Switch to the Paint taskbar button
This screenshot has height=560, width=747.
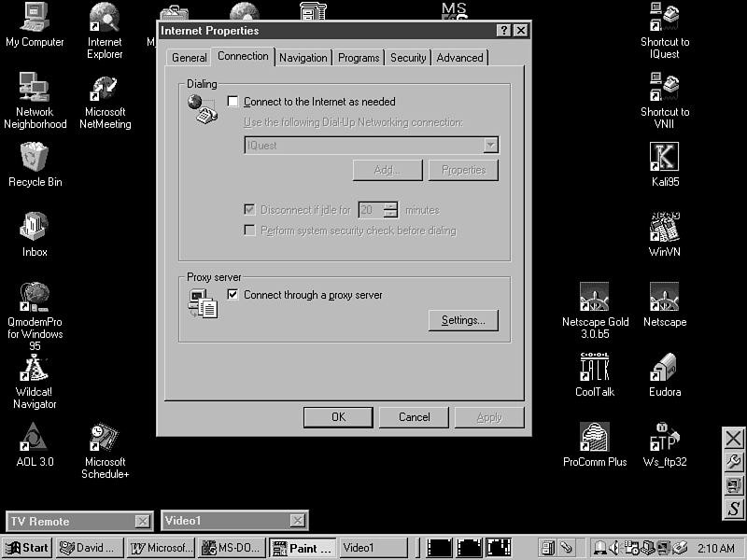click(x=303, y=548)
